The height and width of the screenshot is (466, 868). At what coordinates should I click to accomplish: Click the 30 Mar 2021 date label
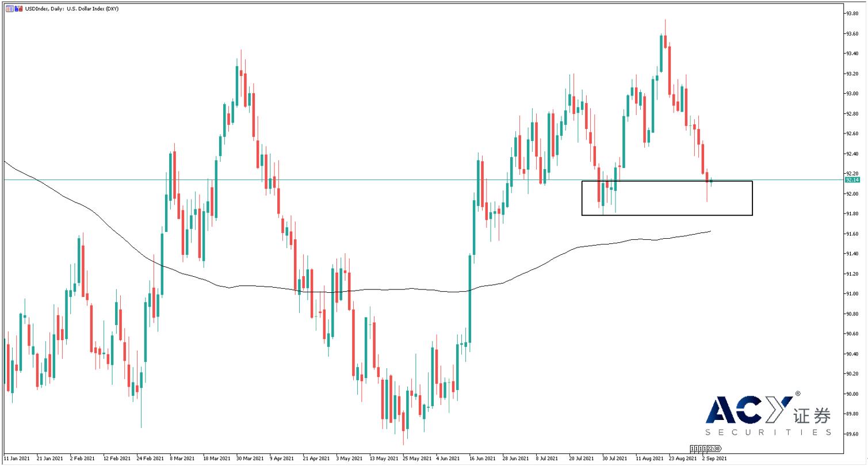(250, 459)
